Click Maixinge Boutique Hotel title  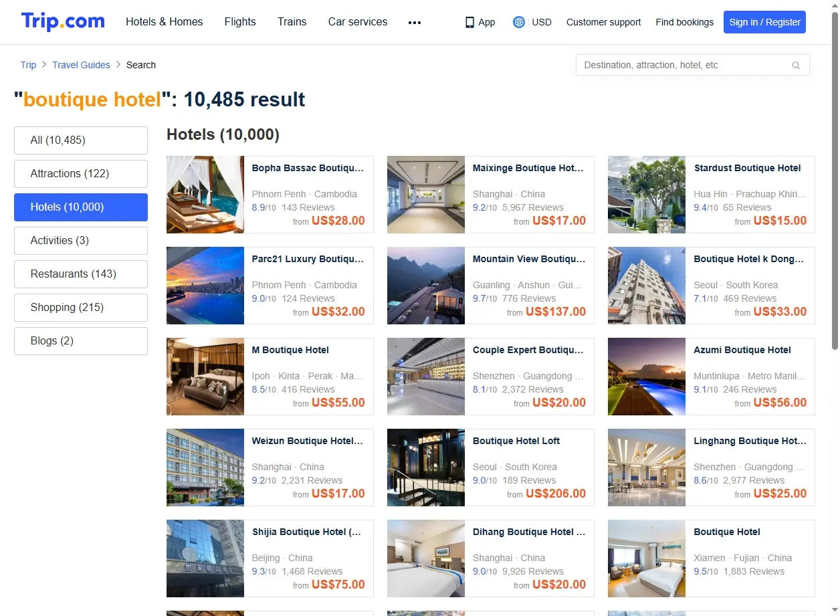tap(528, 169)
